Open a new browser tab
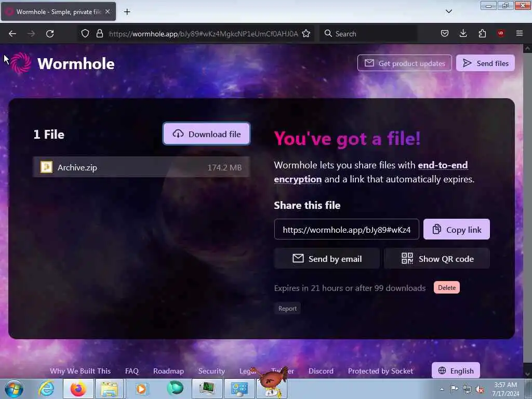The height and width of the screenshot is (399, 532). point(127,12)
